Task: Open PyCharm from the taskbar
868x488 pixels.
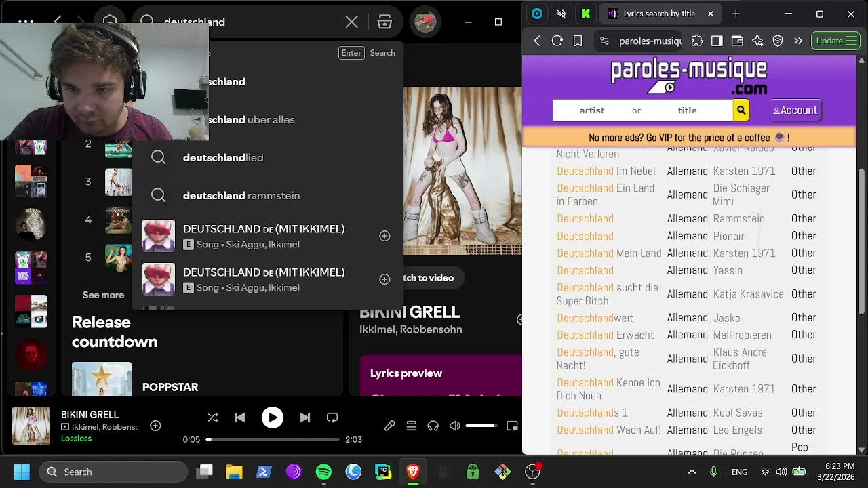Action: pos(383,472)
